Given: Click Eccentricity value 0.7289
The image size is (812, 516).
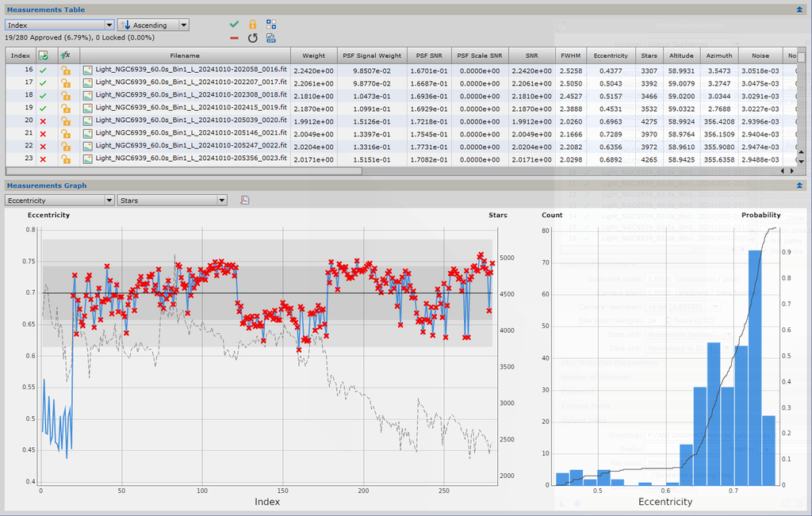Looking at the screenshot, I should coord(611,134).
